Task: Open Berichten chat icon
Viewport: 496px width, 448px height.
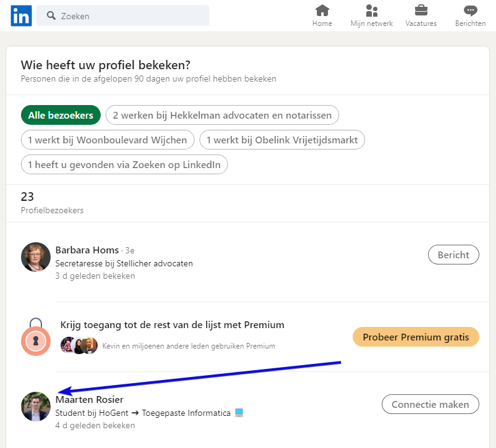Action: [471, 11]
